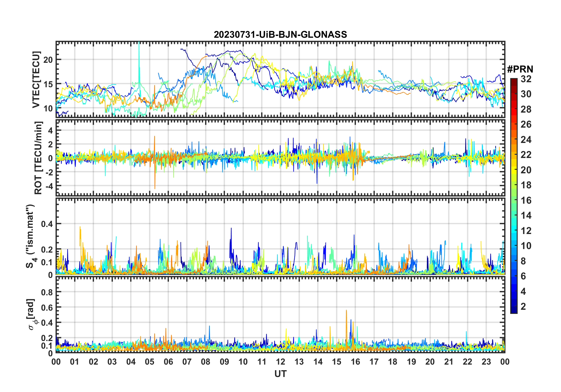
Task: Click the plot title 20230731-UiB-BJN-GLONASS
Action: tap(280, 34)
